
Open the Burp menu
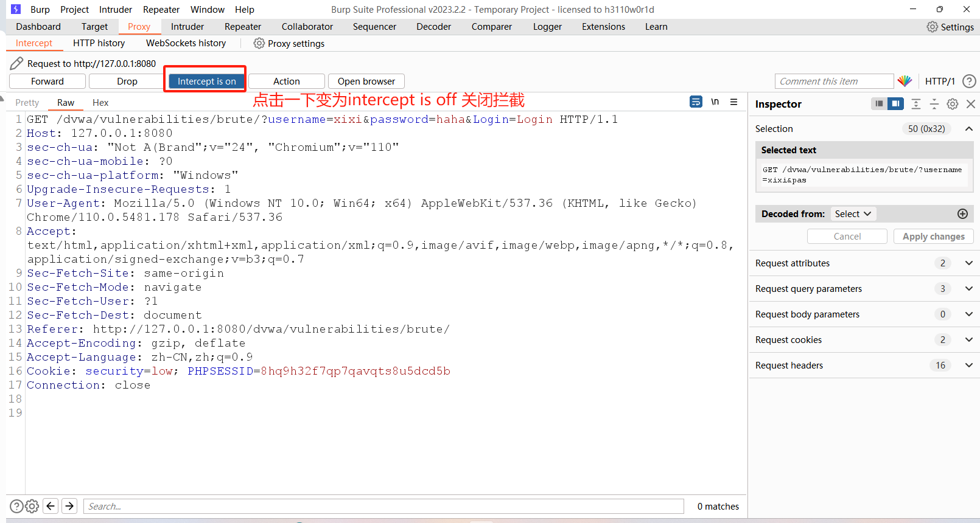(x=40, y=9)
